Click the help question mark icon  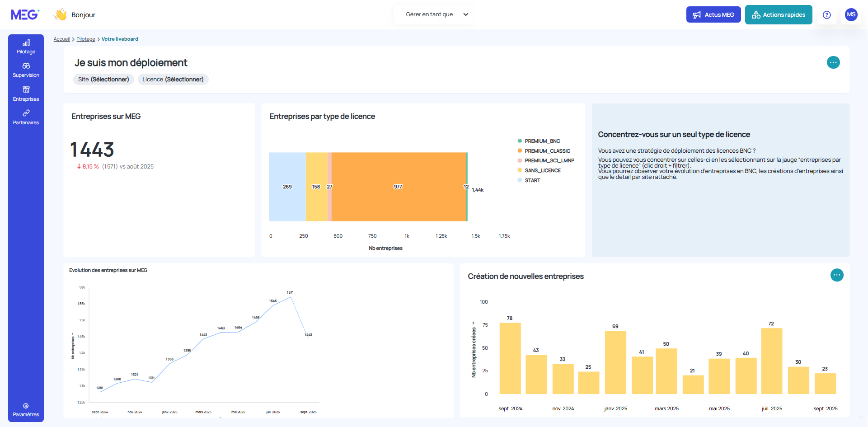pos(827,15)
